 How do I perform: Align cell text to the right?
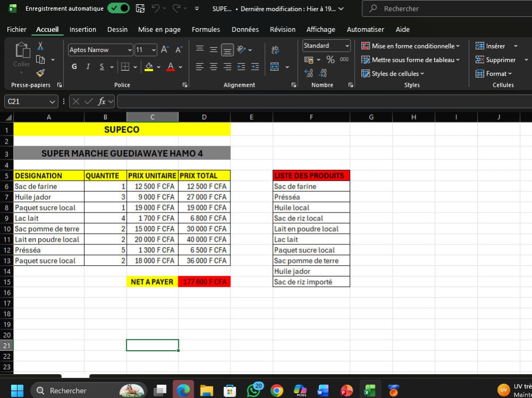227,67
